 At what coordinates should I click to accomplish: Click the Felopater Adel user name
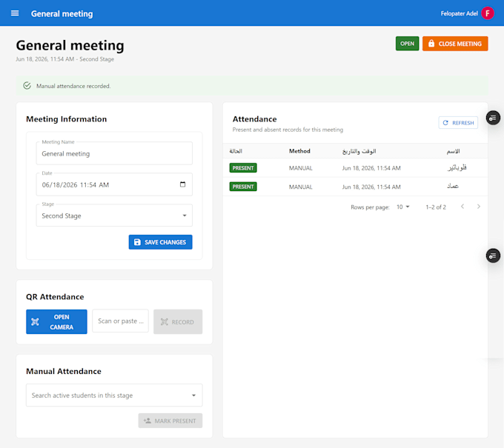point(459,13)
